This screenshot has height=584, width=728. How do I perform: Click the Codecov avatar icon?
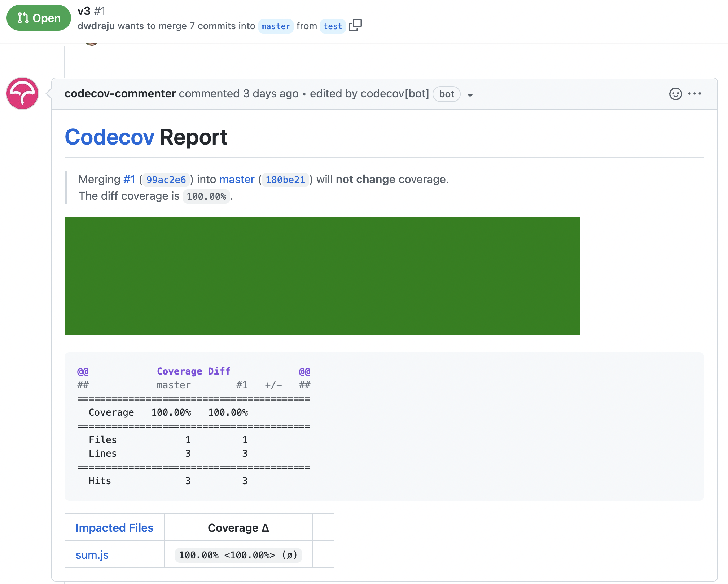pyautogui.click(x=22, y=93)
